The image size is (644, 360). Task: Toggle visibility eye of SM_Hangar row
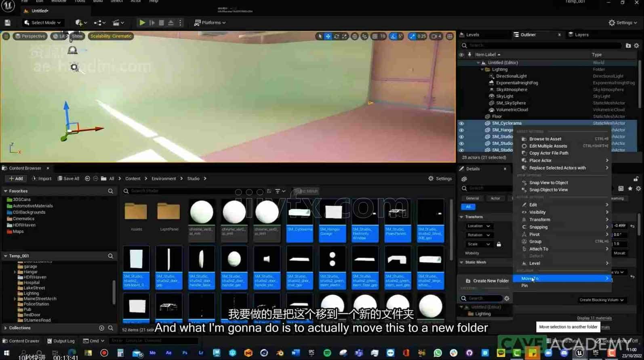coord(461,130)
